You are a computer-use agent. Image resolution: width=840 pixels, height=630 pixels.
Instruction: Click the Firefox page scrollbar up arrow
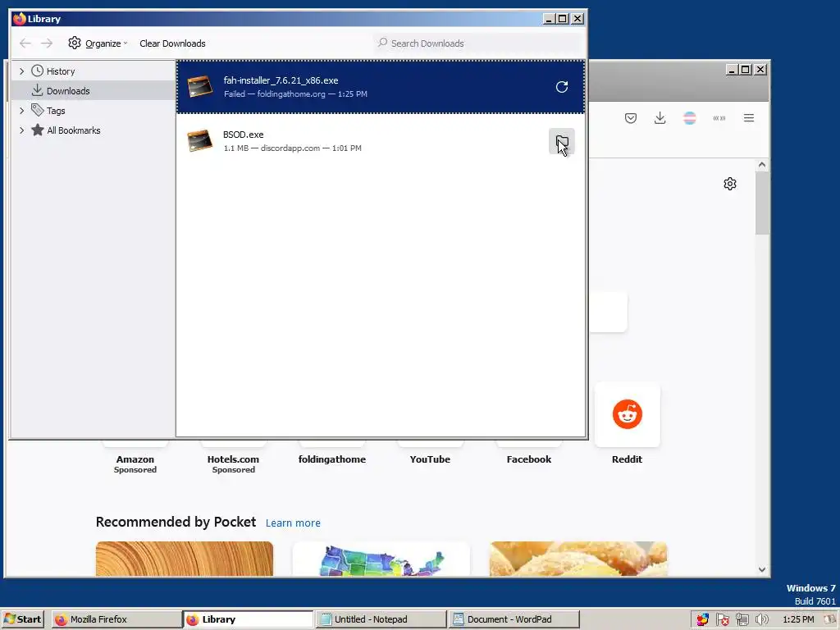(x=762, y=165)
